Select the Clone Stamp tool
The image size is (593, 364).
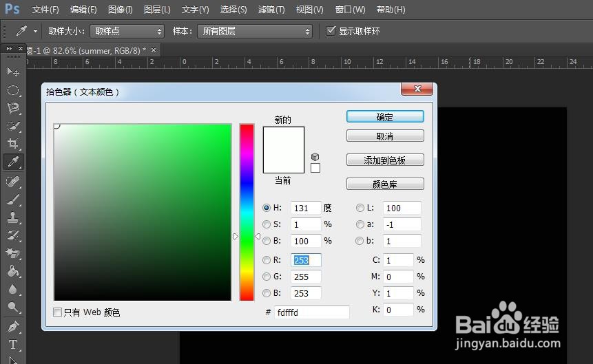[13, 217]
